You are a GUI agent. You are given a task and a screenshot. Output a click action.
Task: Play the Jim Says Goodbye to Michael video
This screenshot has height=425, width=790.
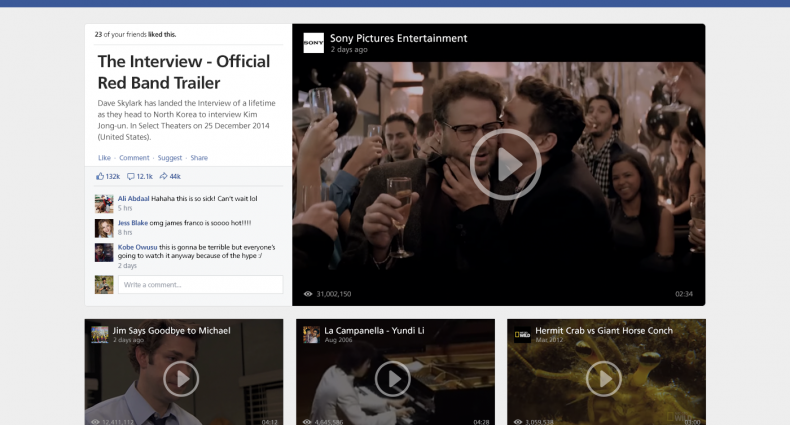(181, 378)
